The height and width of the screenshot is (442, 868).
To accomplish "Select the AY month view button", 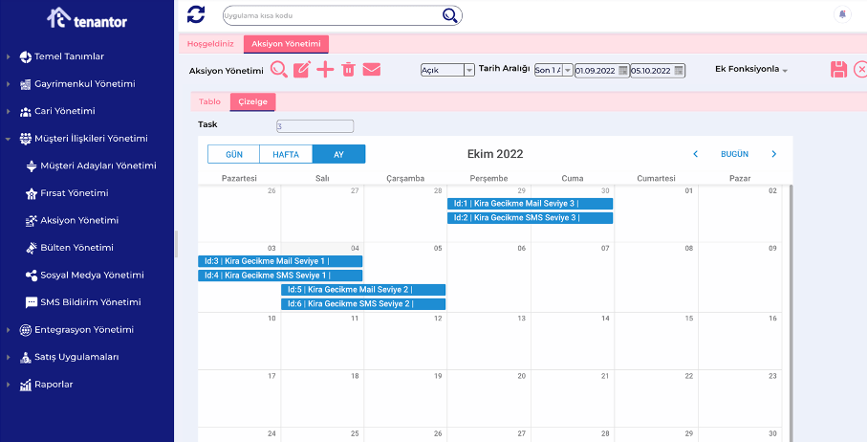I will coord(338,154).
